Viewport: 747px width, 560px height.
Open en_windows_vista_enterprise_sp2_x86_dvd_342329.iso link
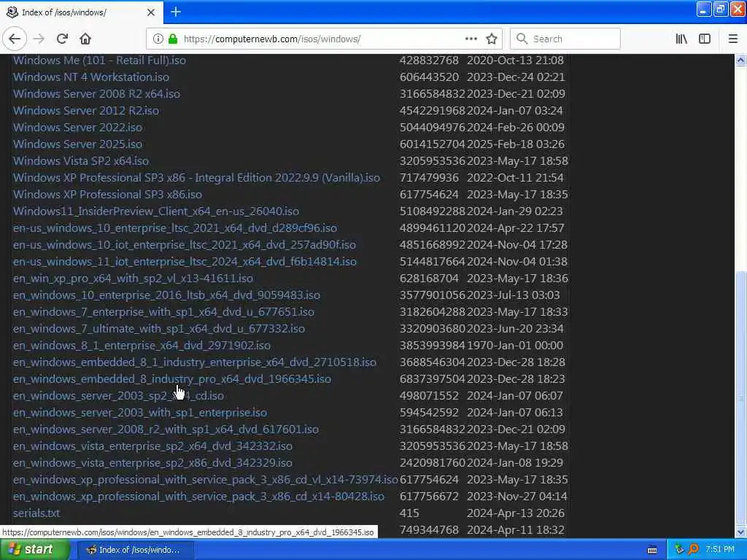coord(152,463)
